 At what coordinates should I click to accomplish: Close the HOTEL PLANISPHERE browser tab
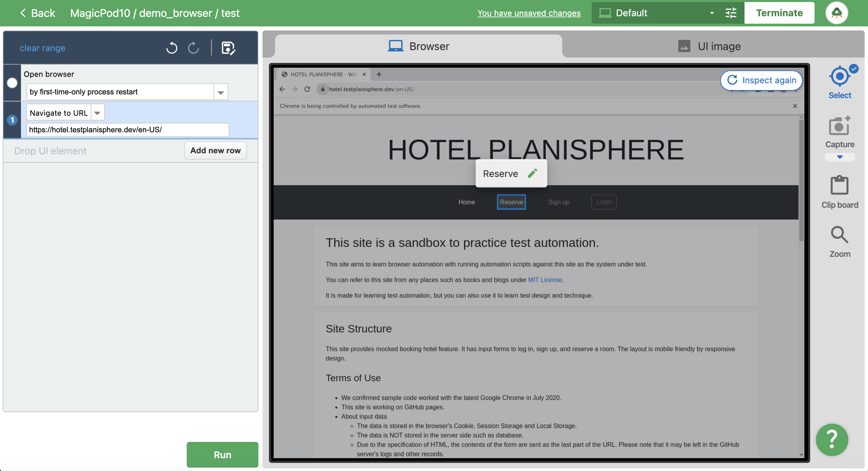364,74
